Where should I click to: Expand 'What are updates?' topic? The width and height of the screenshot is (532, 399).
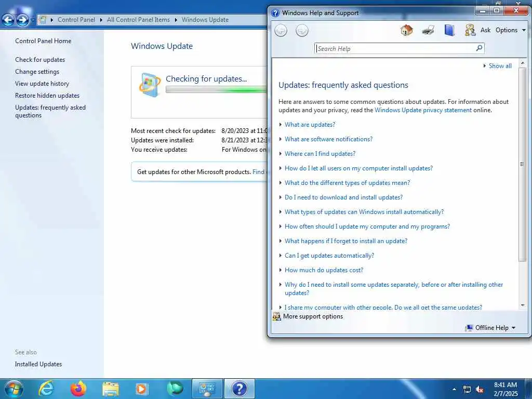[310, 125]
